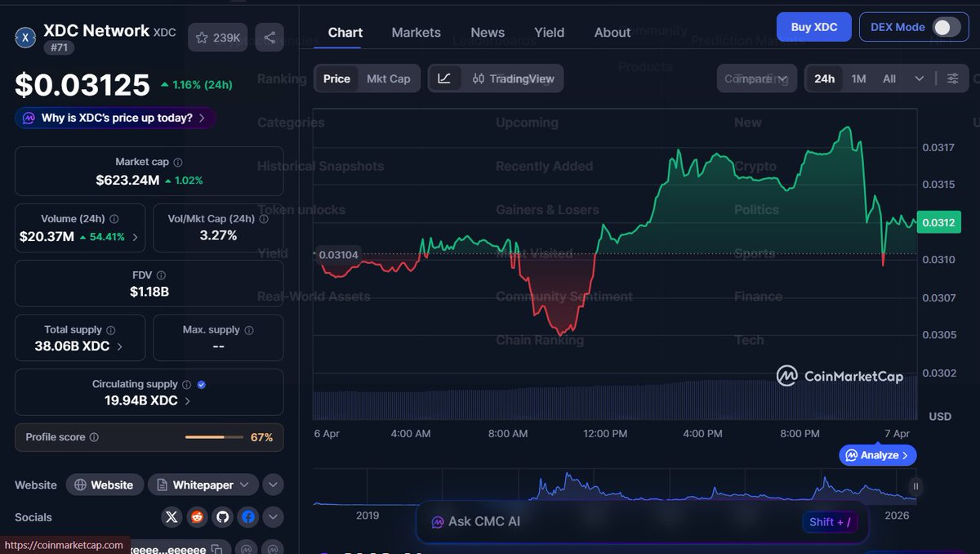This screenshot has height=554, width=980.
Task: Open the About tab
Action: [x=612, y=33]
